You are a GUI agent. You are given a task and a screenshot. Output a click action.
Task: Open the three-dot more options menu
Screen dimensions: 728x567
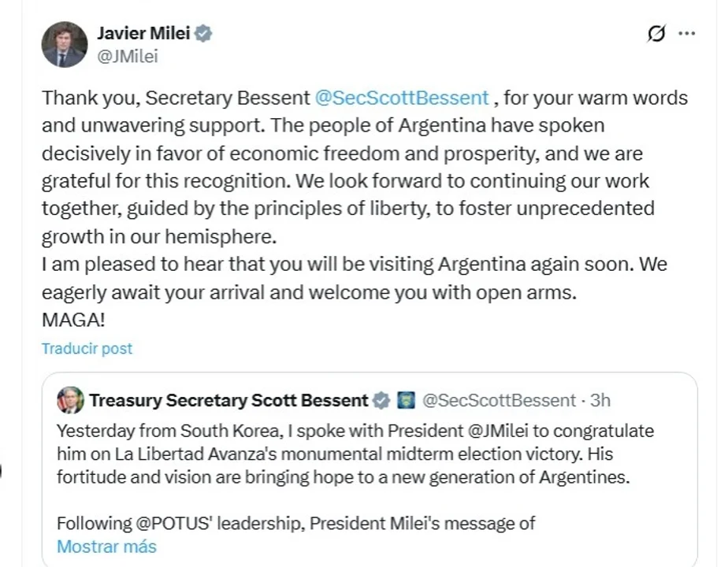[x=687, y=33]
